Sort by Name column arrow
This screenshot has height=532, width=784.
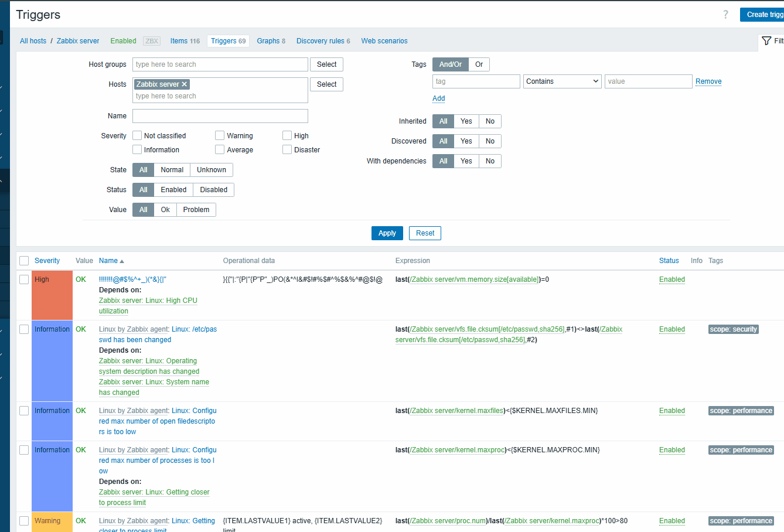tap(121, 261)
